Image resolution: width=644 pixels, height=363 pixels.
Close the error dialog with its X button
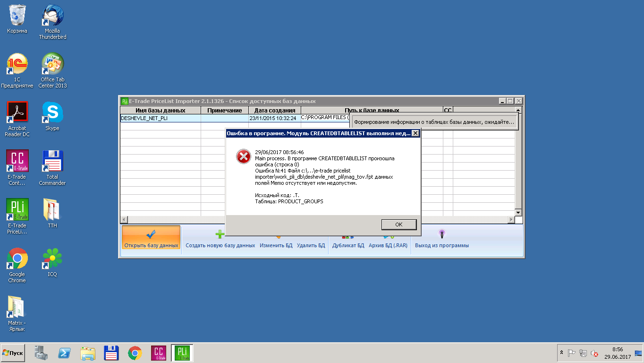coord(415,133)
